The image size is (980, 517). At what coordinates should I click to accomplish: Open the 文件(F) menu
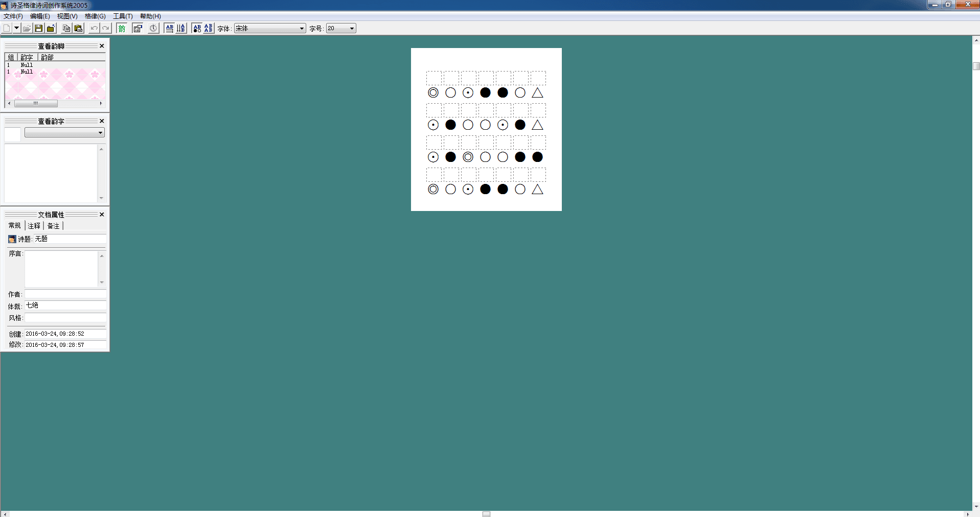pyautogui.click(x=13, y=16)
